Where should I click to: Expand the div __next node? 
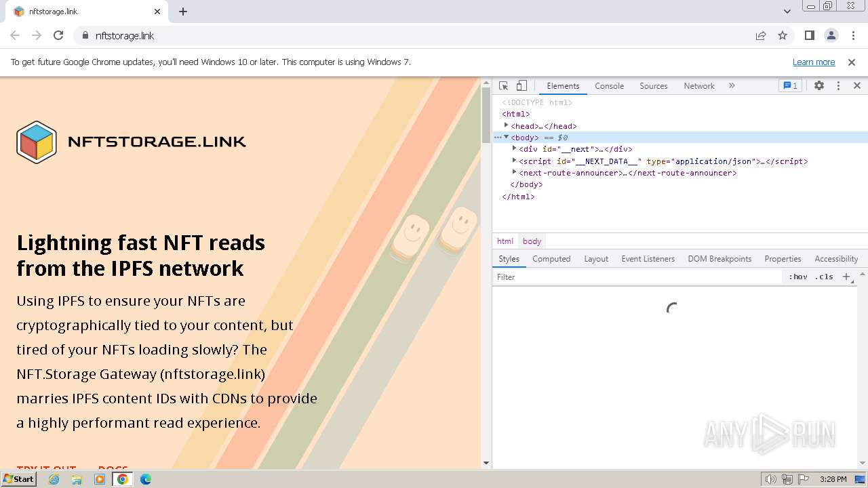coord(514,148)
